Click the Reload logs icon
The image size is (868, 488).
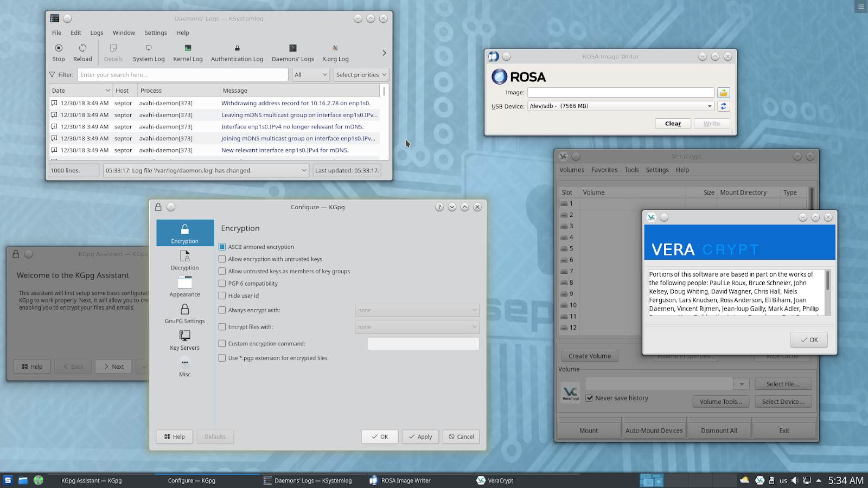point(82,53)
